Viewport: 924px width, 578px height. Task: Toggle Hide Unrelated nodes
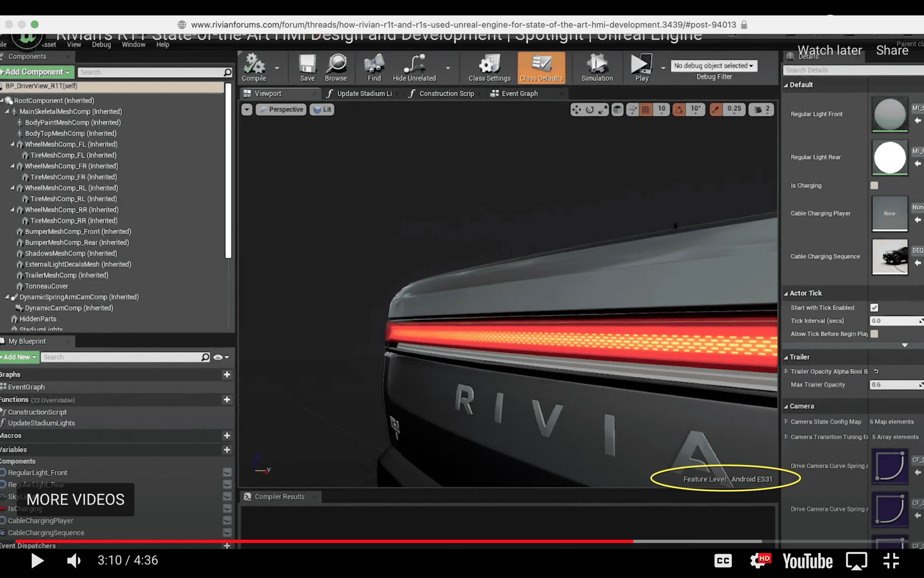tap(414, 67)
